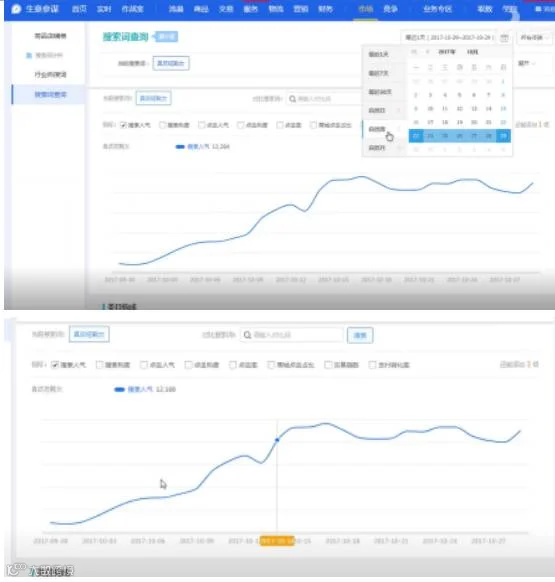Open the year selector in calendar header
Viewport: 555px width, 582px height.
[x=447, y=52]
